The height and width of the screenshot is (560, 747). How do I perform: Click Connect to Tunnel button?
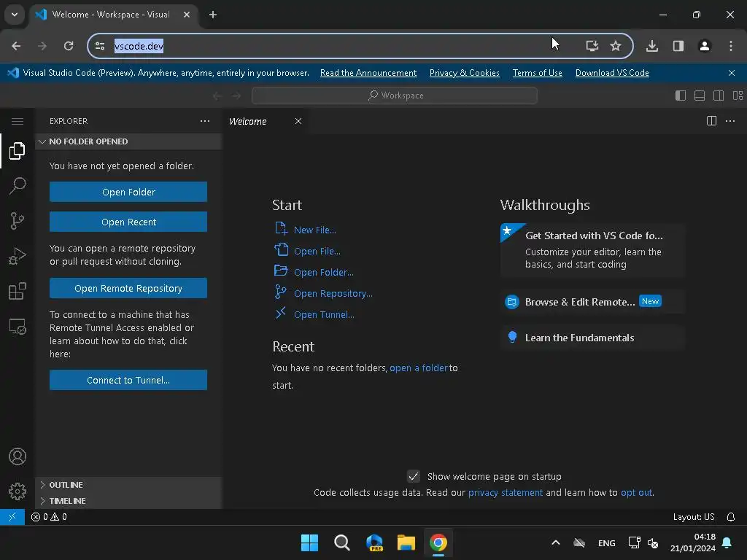coord(128,380)
